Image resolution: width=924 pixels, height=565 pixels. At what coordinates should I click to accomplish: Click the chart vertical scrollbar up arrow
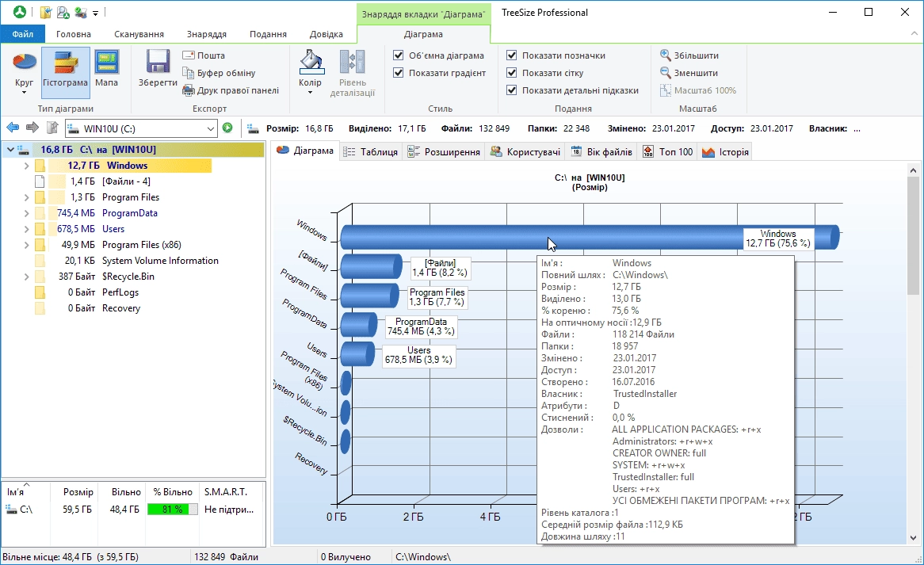click(913, 170)
